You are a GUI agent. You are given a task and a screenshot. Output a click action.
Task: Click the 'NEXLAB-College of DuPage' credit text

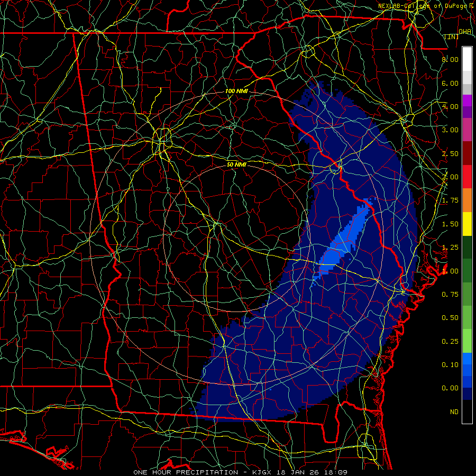click(x=422, y=6)
